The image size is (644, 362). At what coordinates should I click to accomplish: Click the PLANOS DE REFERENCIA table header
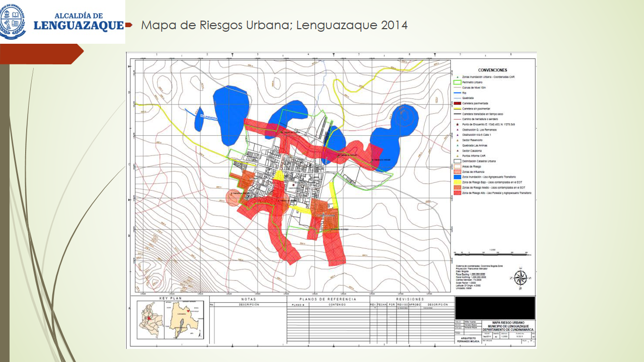(x=328, y=299)
